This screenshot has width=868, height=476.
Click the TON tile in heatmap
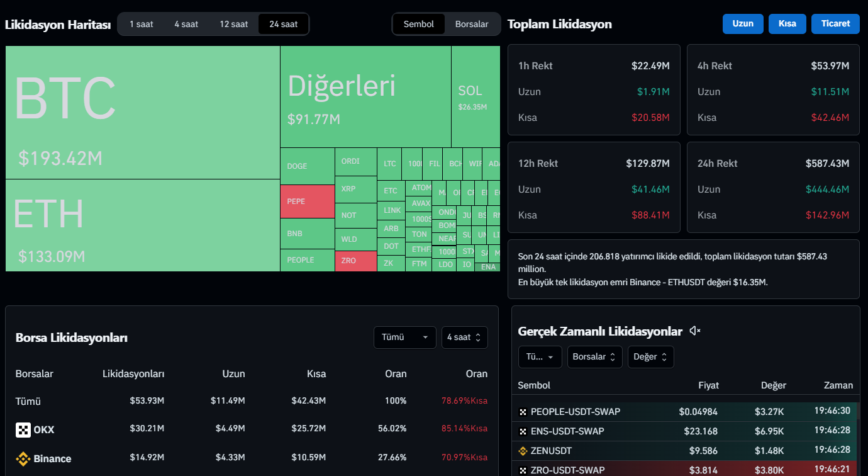(419, 234)
